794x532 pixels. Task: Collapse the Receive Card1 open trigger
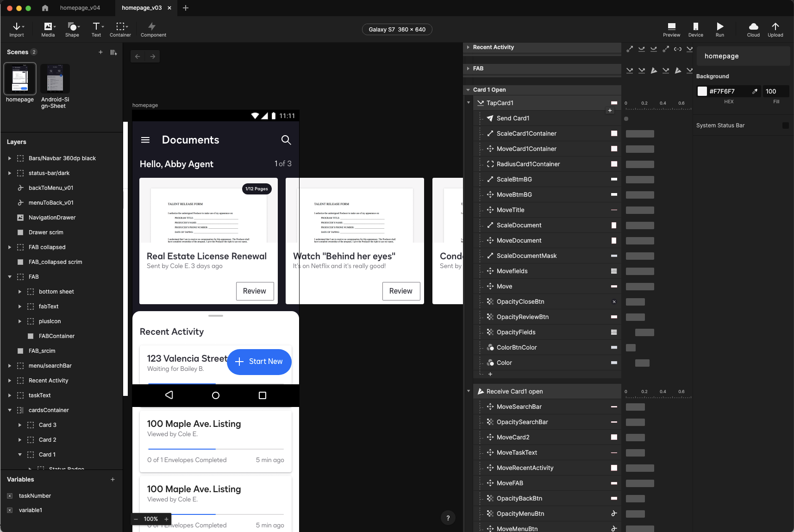(x=468, y=391)
